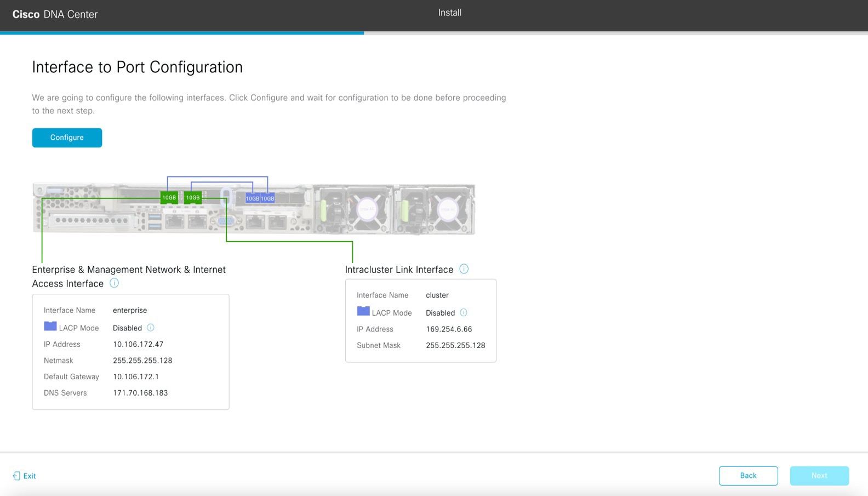Click the right blue 10GB port label

[x=267, y=198]
